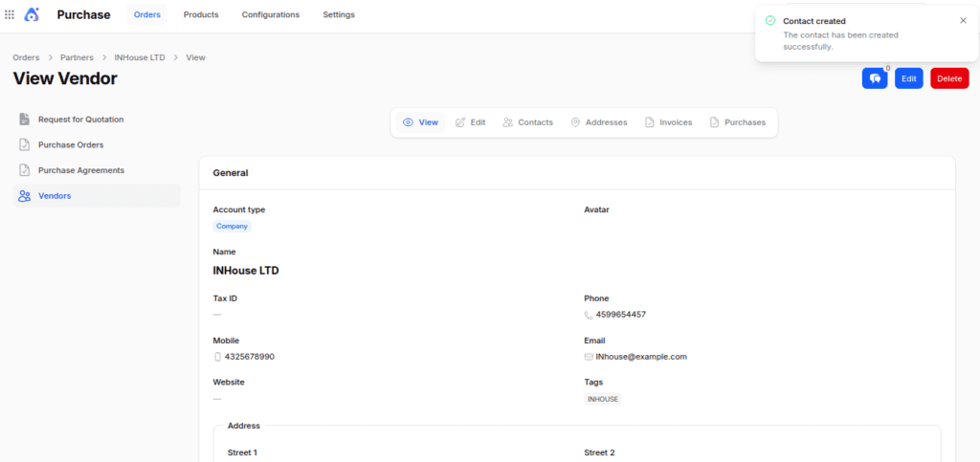The image size is (980, 462).
Task: Click the Contacts tab people icon
Action: [508, 122]
